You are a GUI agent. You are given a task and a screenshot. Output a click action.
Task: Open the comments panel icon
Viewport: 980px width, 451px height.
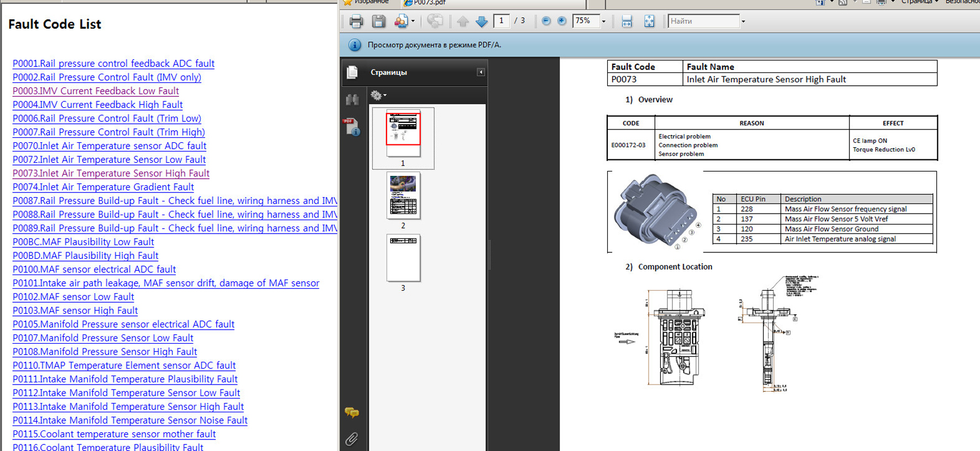[x=352, y=413]
